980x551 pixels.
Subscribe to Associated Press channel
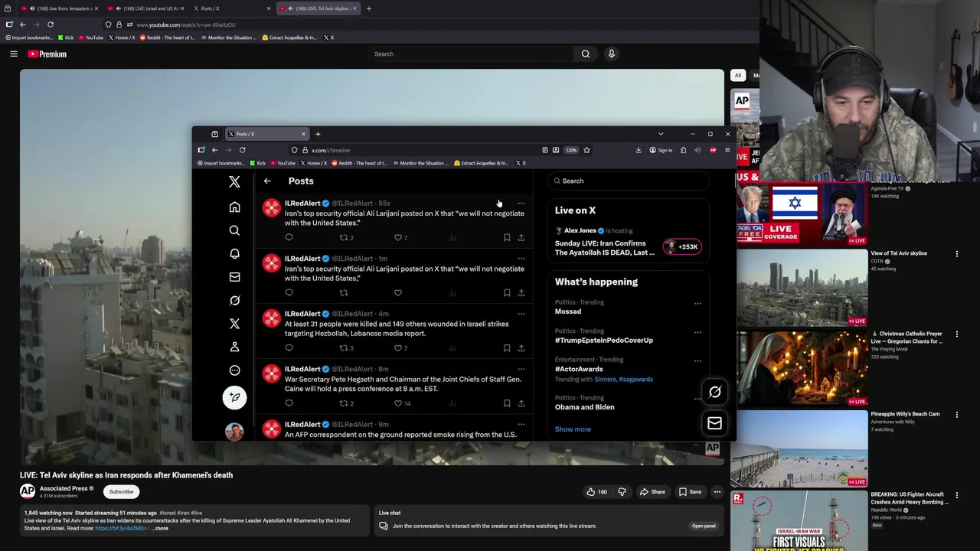pos(121,491)
